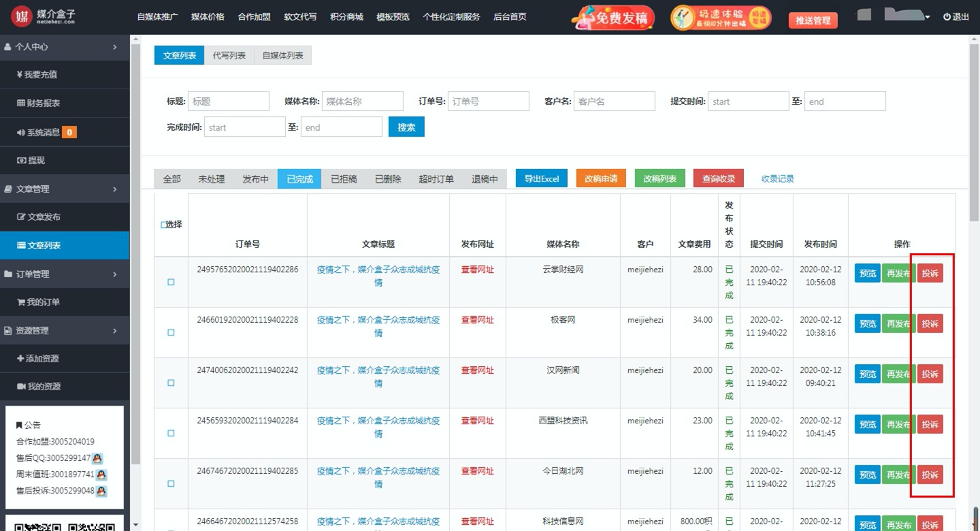Switch to the 代写列表 tab
The width and height of the screenshot is (980, 531).
coord(229,55)
